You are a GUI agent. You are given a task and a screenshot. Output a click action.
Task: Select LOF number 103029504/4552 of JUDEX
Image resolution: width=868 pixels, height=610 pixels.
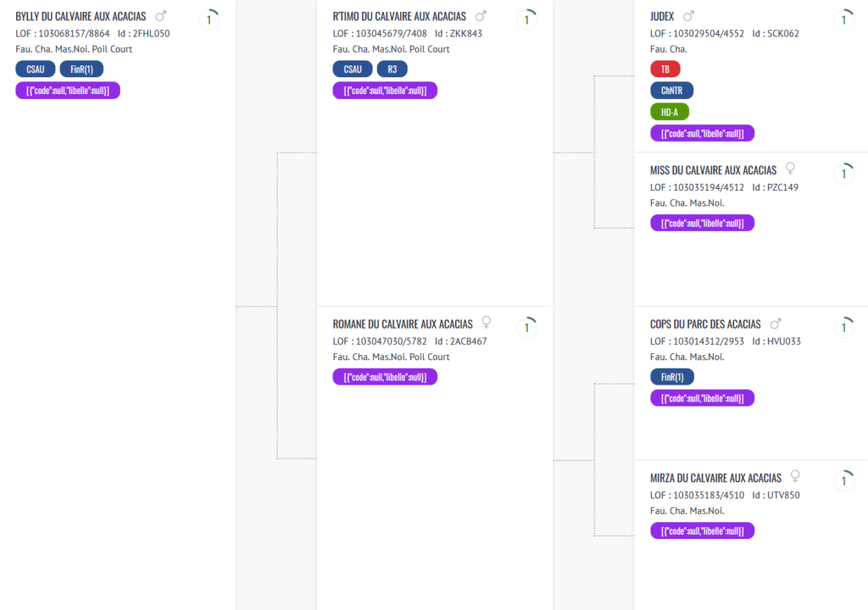(x=708, y=34)
